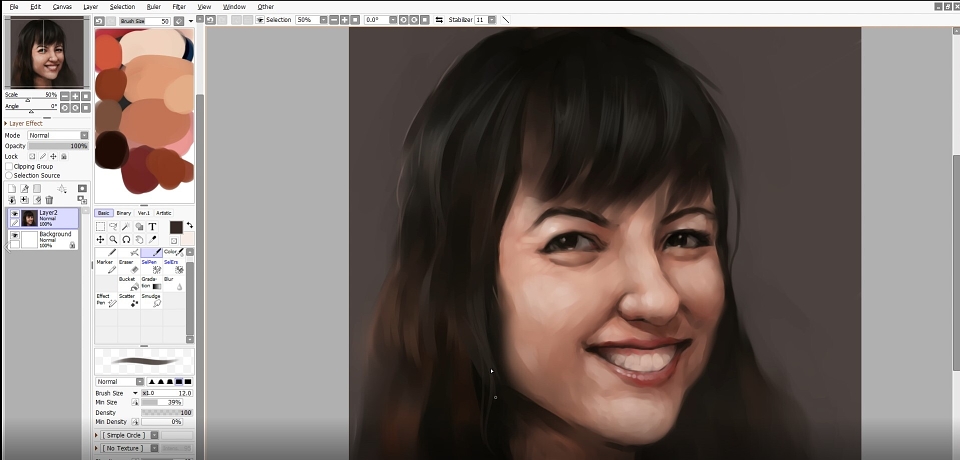Adjust the brush Density slider
Image resolution: width=960 pixels, height=460 pixels.
(167, 413)
